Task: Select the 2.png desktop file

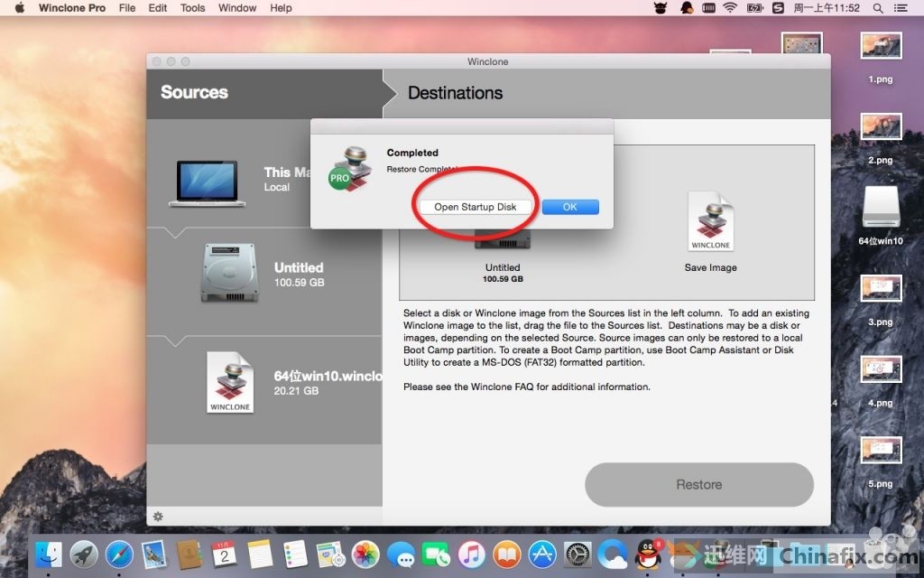Action: pos(881,138)
